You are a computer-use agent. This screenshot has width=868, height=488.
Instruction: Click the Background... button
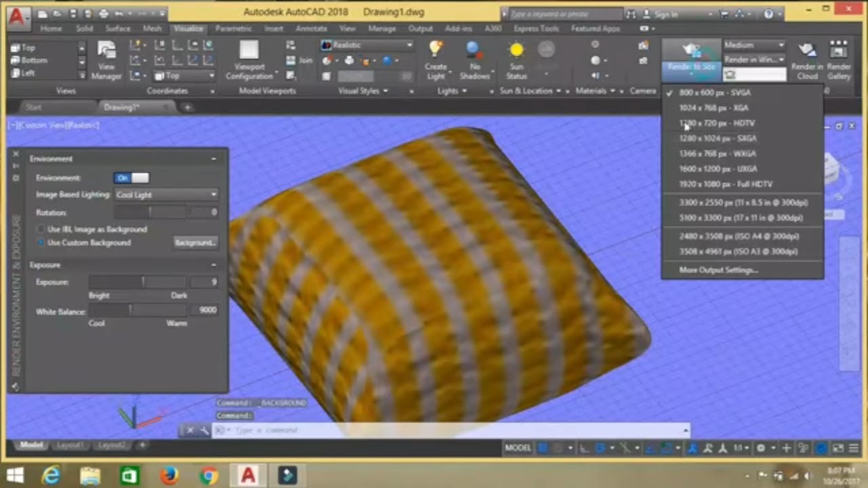coord(195,243)
